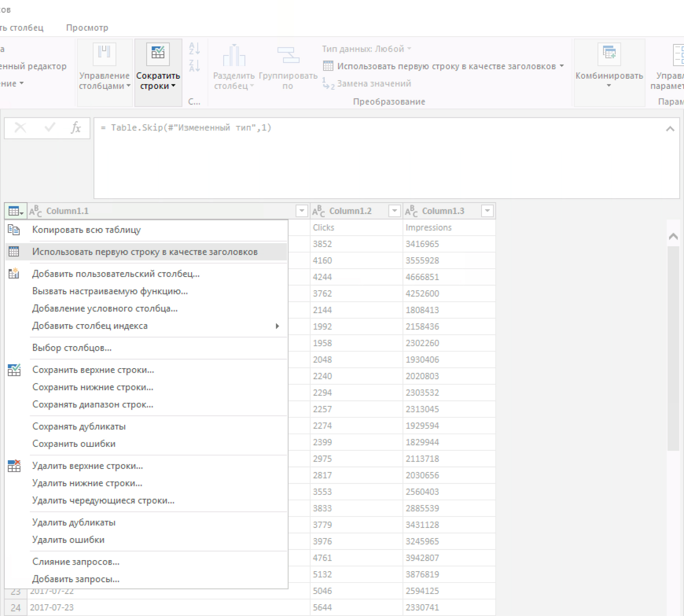The image size is (684, 616).
Task: Select cell with value 2330741
Action: coord(449,608)
